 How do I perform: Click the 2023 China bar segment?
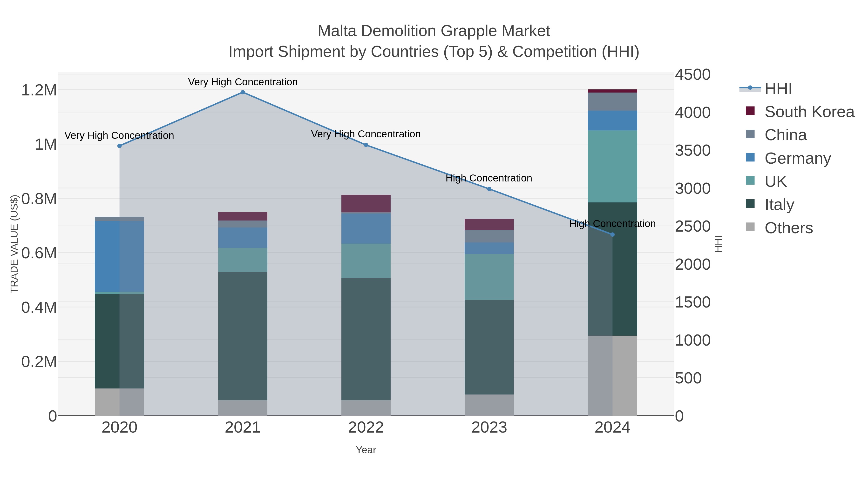[x=489, y=236]
